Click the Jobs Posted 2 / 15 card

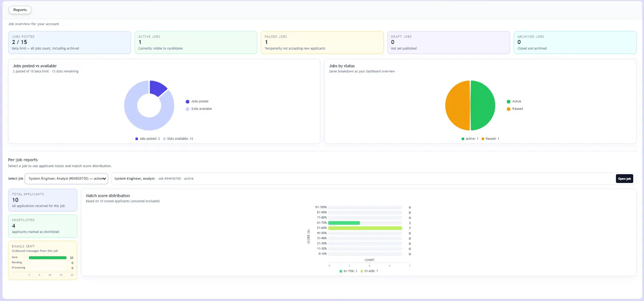coord(70,42)
